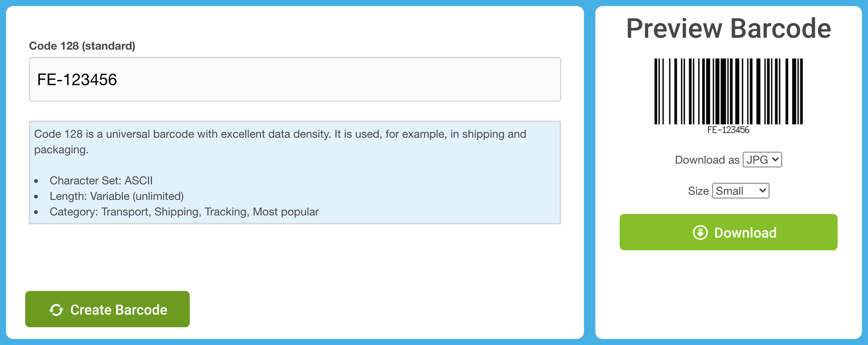This screenshot has width=868, height=345.
Task: Click the Size label text
Action: tap(698, 191)
